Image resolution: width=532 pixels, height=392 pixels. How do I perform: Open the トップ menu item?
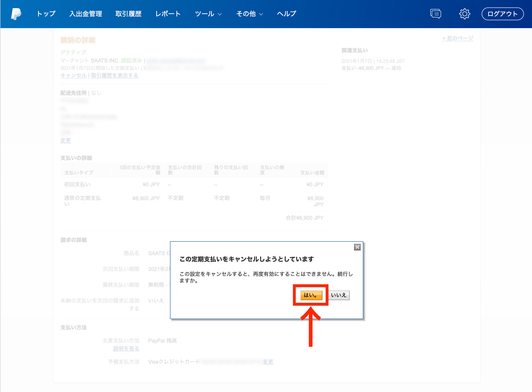(x=46, y=14)
